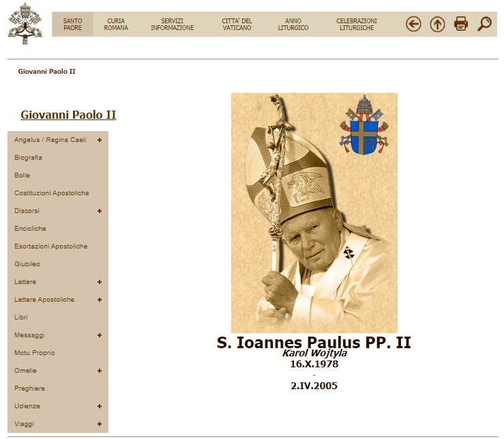Viewport: 504px width, 439px height.
Task: Open the Anno Liturgico menu
Action: (x=293, y=24)
